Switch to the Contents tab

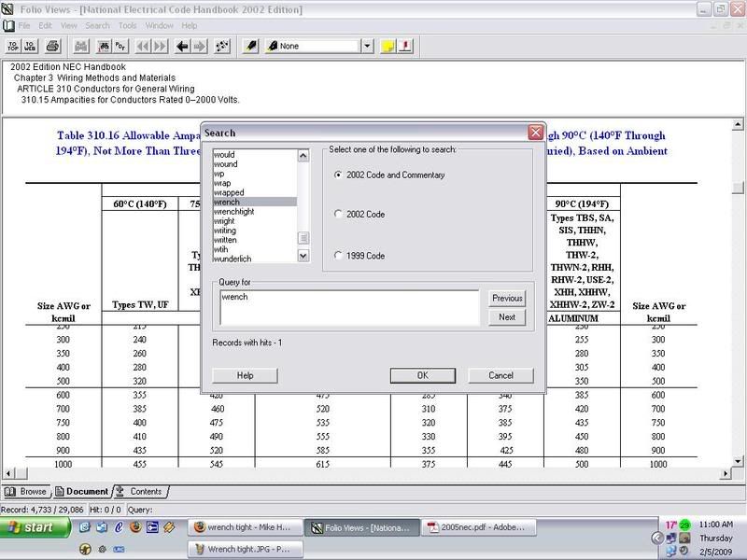pyautogui.click(x=140, y=492)
